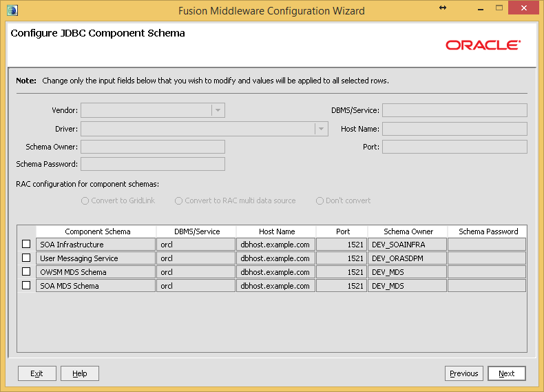Click orcl service in User Messaging Service row

pos(196,258)
